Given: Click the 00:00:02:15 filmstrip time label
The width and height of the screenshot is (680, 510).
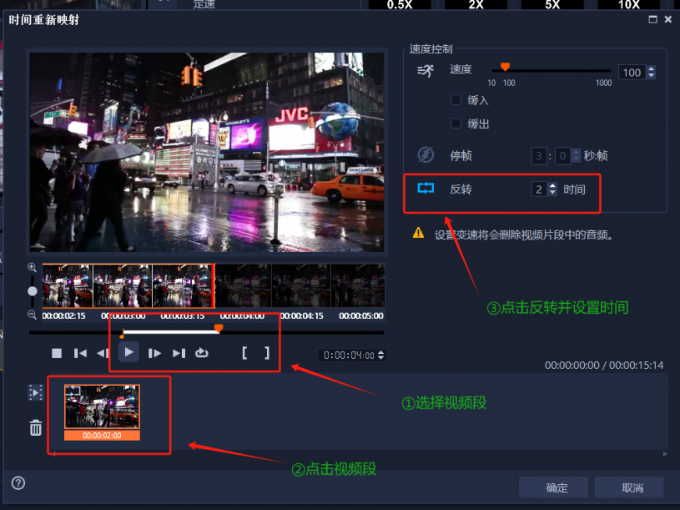Looking at the screenshot, I should 64,316.
